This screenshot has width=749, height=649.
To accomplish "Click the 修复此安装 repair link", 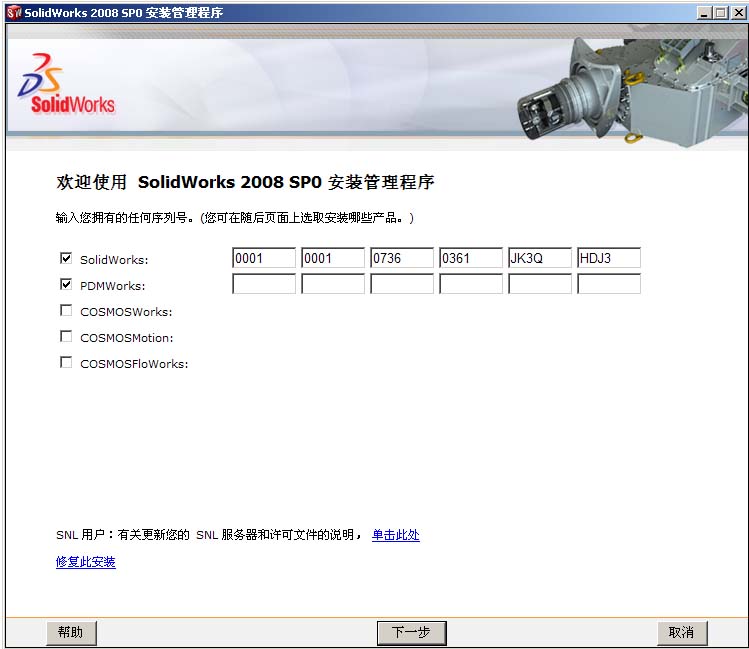I will click(86, 562).
